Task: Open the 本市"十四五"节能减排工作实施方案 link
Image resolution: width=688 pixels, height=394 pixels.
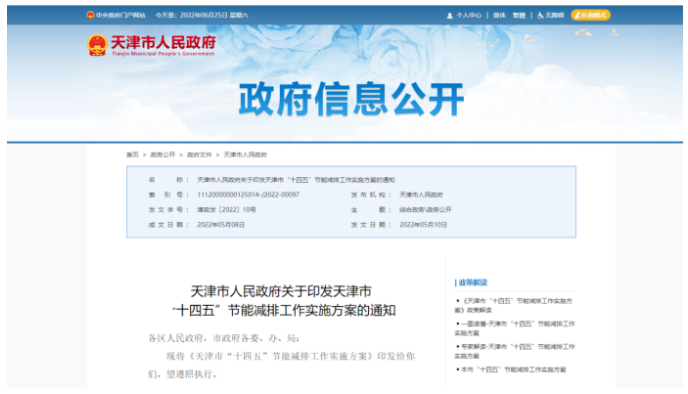Action: coord(511,370)
